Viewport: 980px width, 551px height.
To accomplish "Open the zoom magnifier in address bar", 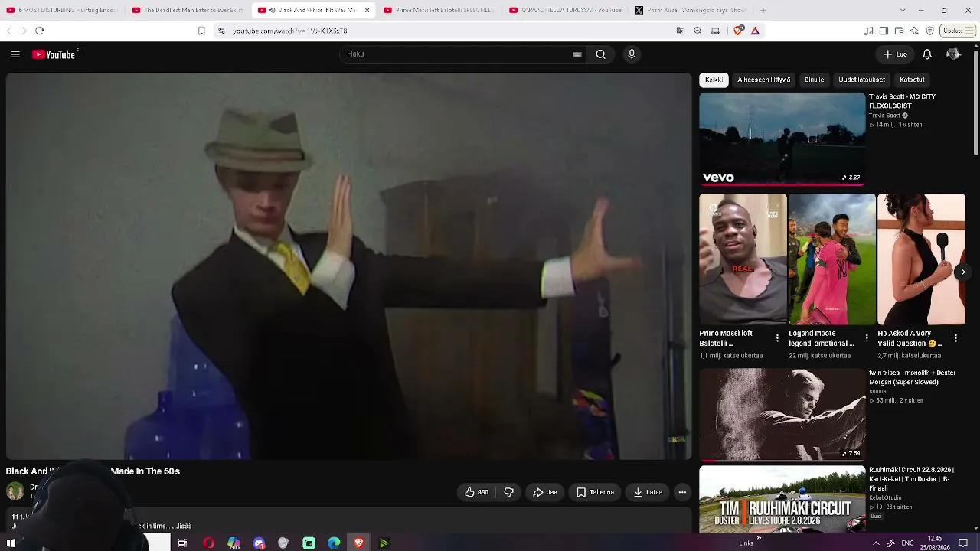I will [x=697, y=31].
